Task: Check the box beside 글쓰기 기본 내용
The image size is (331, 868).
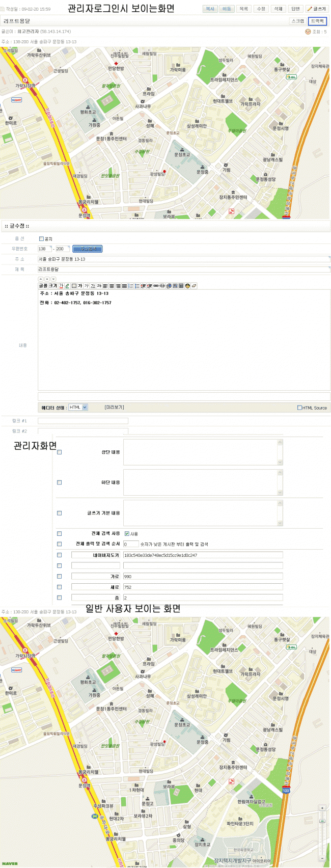Action: [x=59, y=513]
